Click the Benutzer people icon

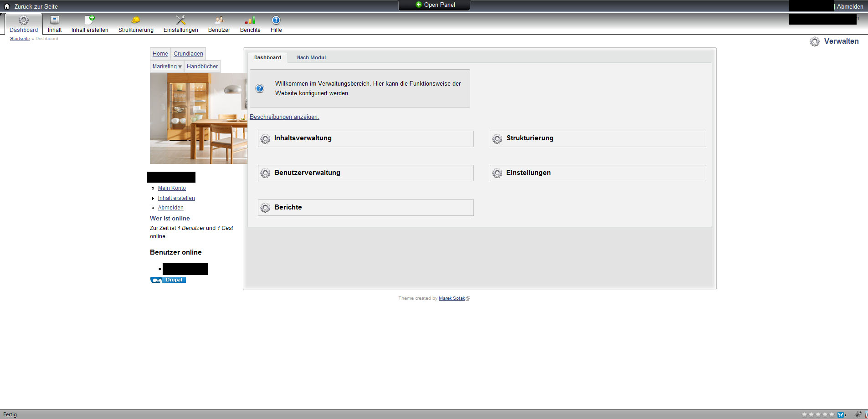pyautogui.click(x=219, y=20)
